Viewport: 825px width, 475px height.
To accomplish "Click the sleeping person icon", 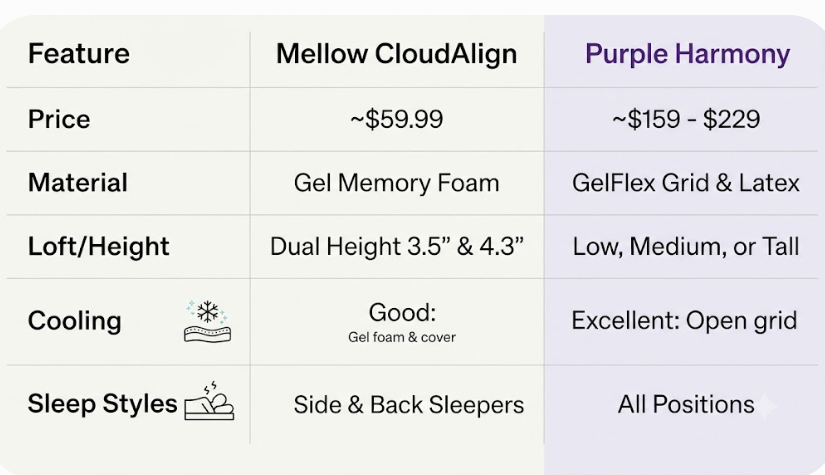I will coord(209,401).
